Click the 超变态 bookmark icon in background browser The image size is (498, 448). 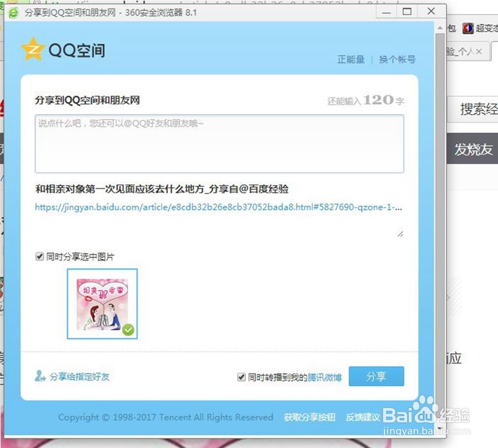468,28
